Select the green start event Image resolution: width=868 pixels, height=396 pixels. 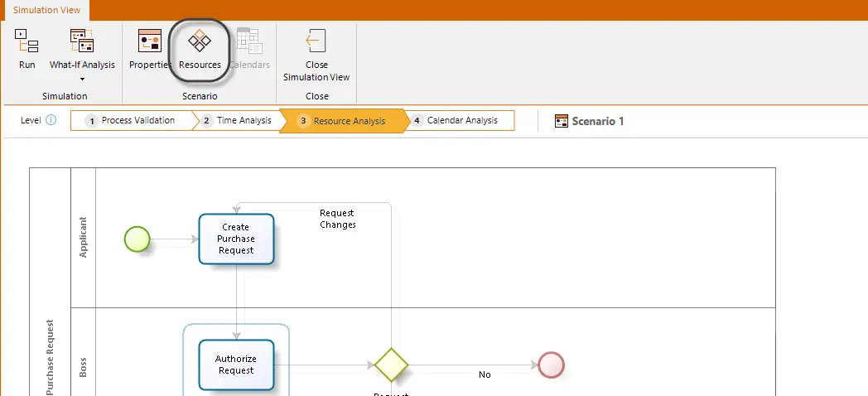click(x=137, y=239)
